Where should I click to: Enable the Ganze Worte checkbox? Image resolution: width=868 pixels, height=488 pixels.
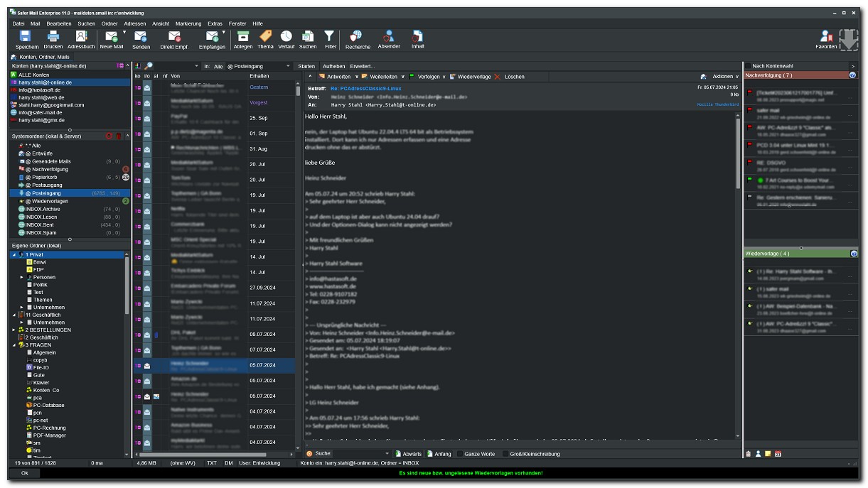(x=460, y=454)
